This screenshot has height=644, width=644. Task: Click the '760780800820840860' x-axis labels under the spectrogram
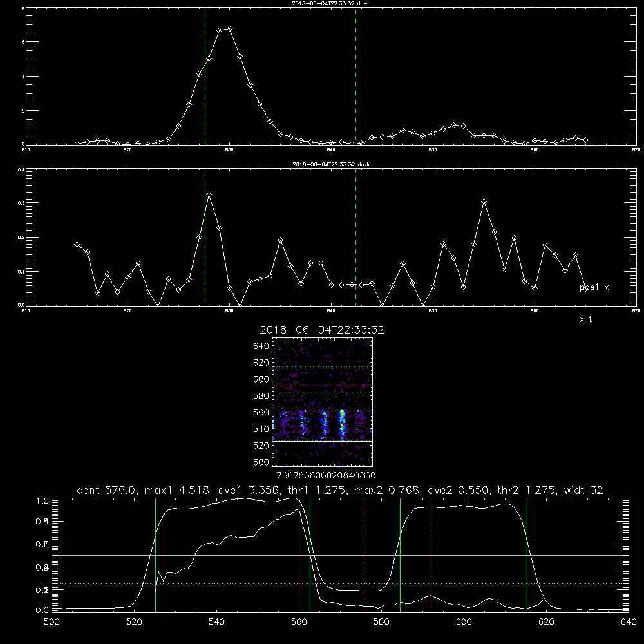pyautogui.click(x=326, y=476)
